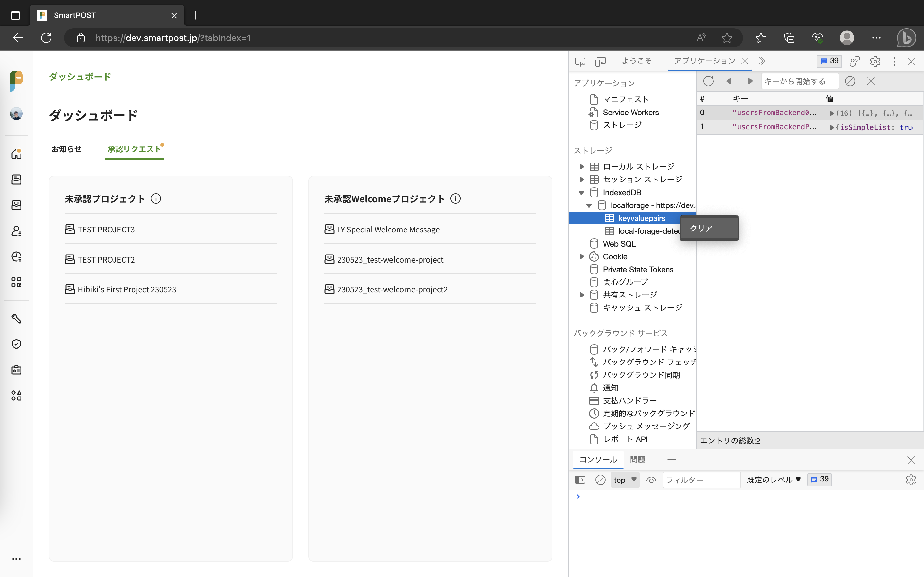
Task: Open the TEST PROJECT3 link
Action: (x=106, y=229)
